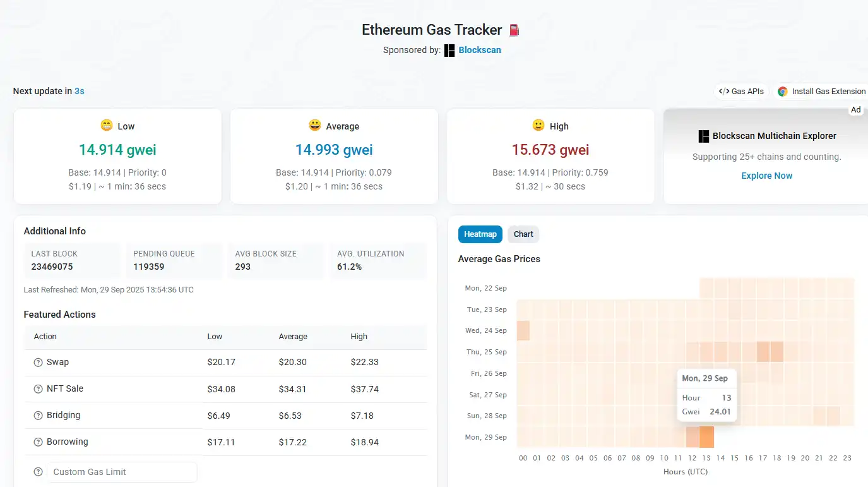Screen dimensions: 868x487
Task: Open the Blockscan sponsor link
Action: pos(480,51)
